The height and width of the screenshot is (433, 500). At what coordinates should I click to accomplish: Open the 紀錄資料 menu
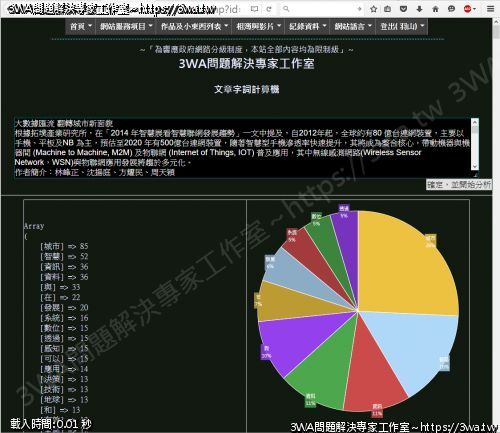click(x=307, y=26)
